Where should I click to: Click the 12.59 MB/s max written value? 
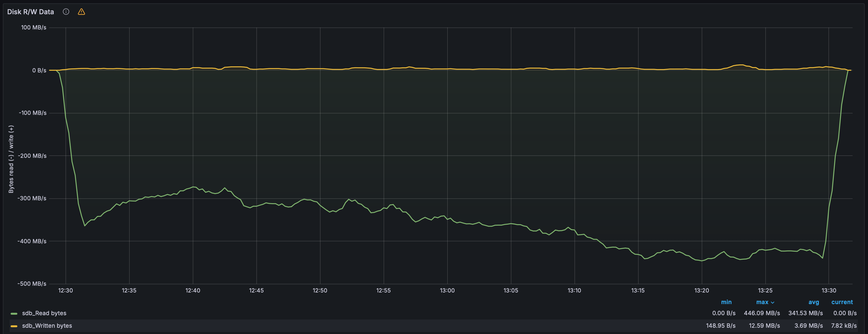tap(764, 326)
